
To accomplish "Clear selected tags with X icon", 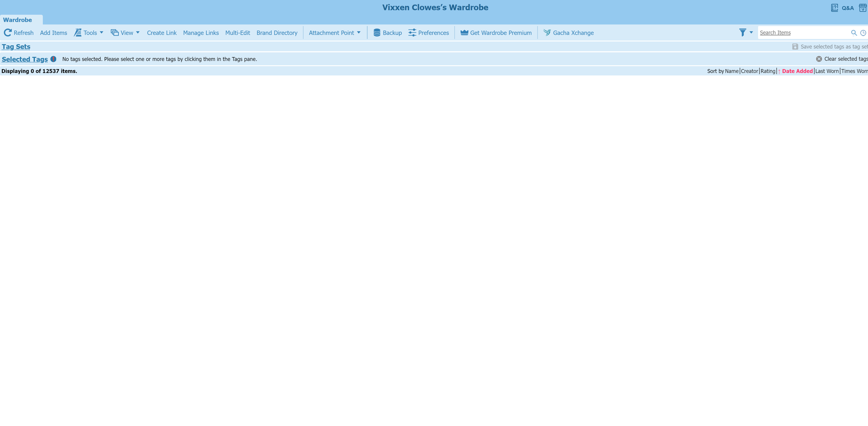I will click(x=819, y=59).
